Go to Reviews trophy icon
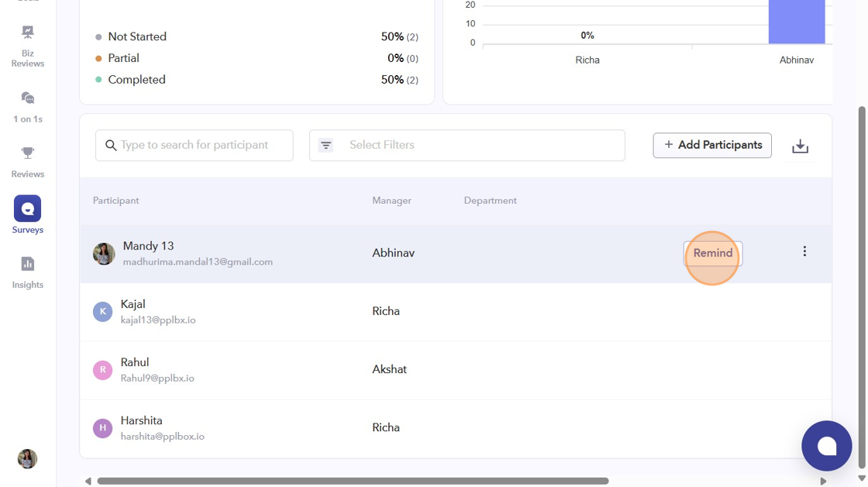This screenshot has height=487, width=868. (28, 153)
